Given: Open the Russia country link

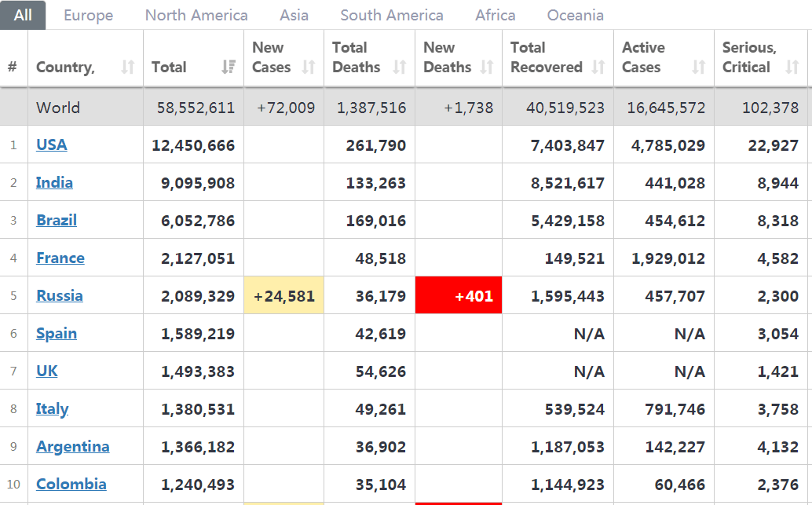Looking at the screenshot, I should coord(60,295).
